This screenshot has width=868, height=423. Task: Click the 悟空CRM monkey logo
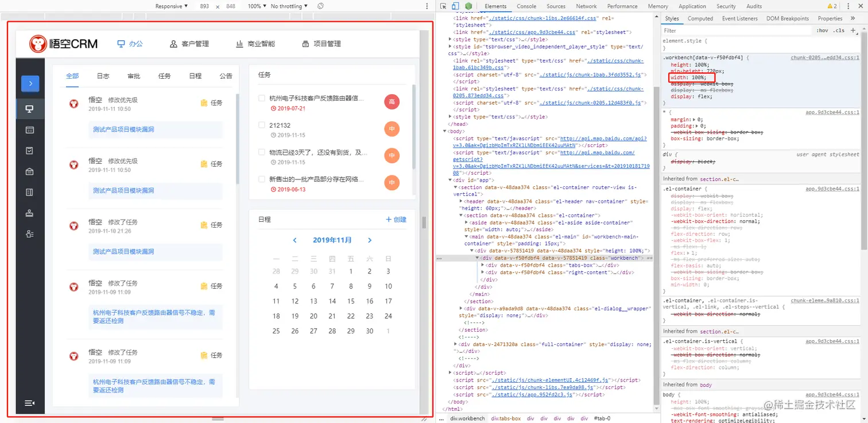[x=64, y=44]
